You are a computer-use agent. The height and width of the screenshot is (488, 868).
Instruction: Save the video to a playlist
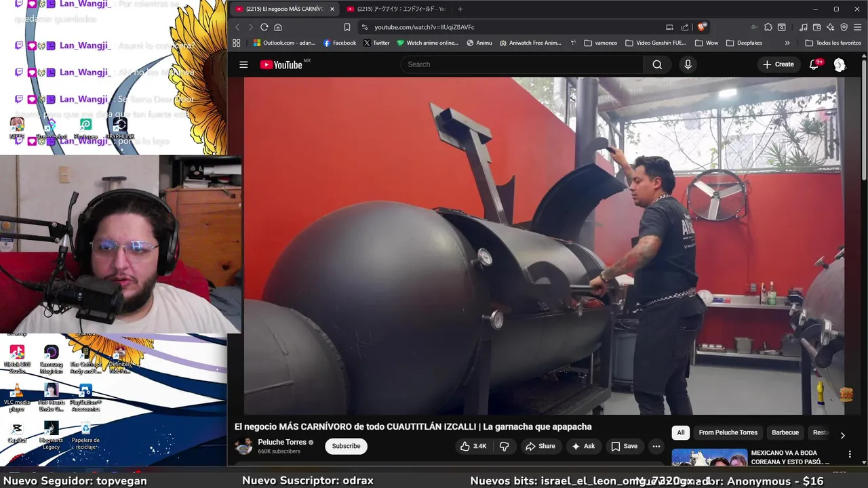[624, 446]
